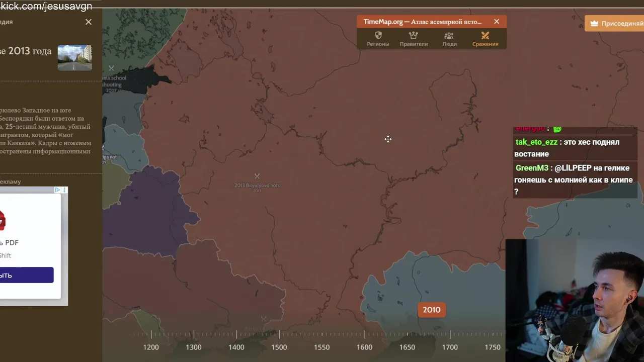Select the Jokela school shooting battle marker

111,68
